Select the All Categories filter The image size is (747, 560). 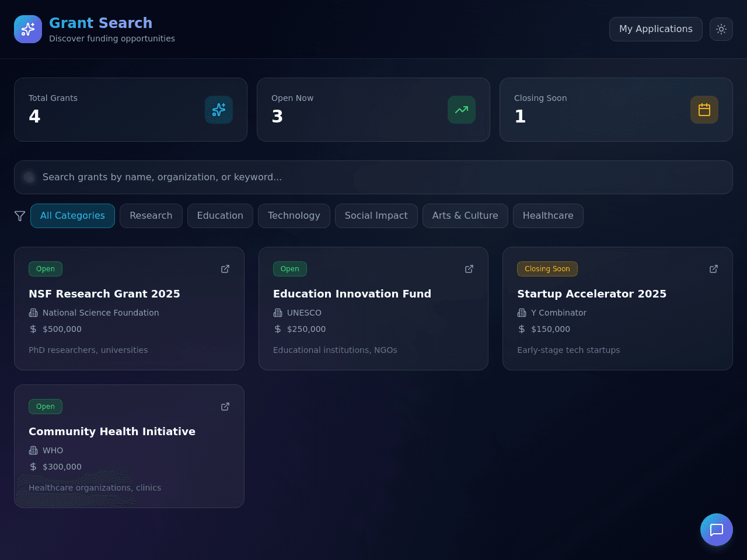coord(72,216)
